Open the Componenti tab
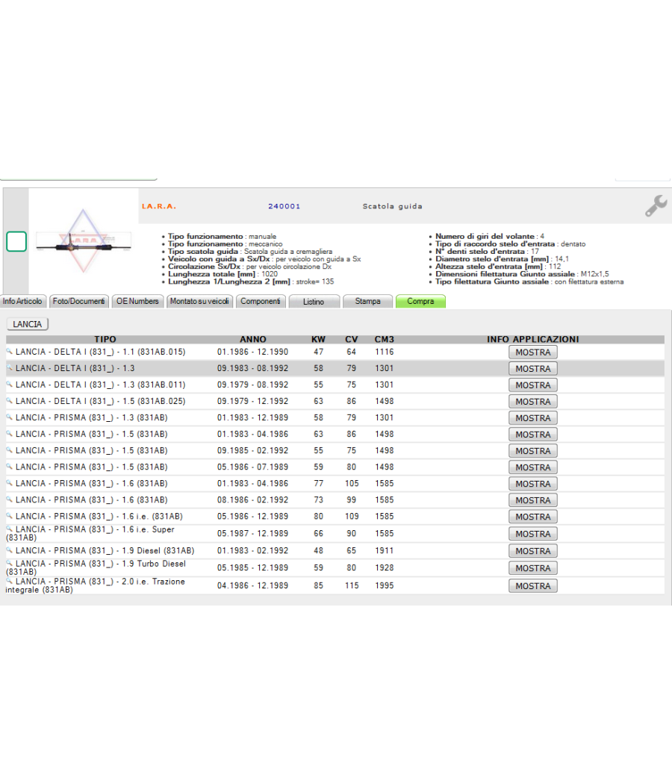 click(261, 302)
